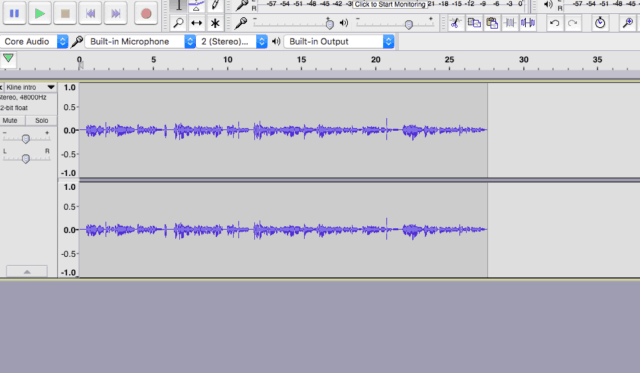Screen dimensions: 640x373
Task: Collapse the track with the bottom arrow button
Action: (x=27, y=272)
